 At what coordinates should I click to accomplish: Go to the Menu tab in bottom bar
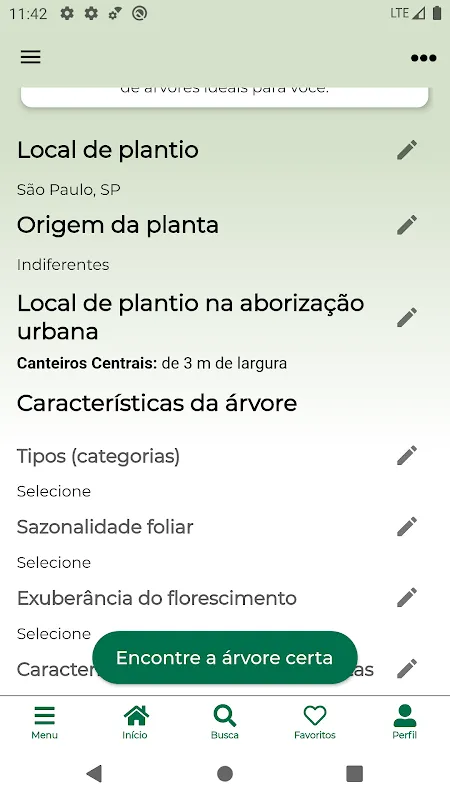point(44,722)
